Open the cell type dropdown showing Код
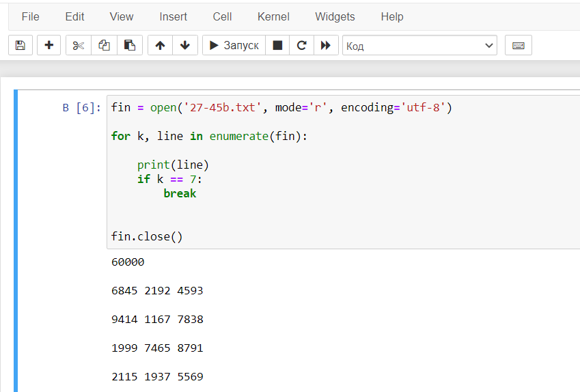 point(419,46)
